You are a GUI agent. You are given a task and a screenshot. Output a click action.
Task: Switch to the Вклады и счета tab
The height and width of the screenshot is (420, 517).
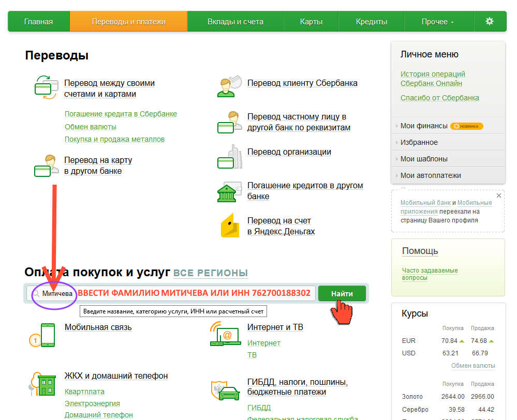235,22
